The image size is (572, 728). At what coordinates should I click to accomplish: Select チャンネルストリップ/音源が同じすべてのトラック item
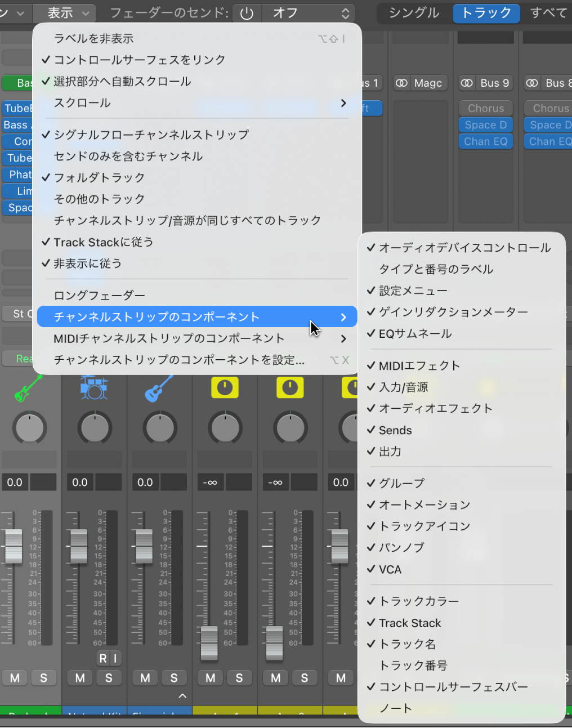click(197, 220)
